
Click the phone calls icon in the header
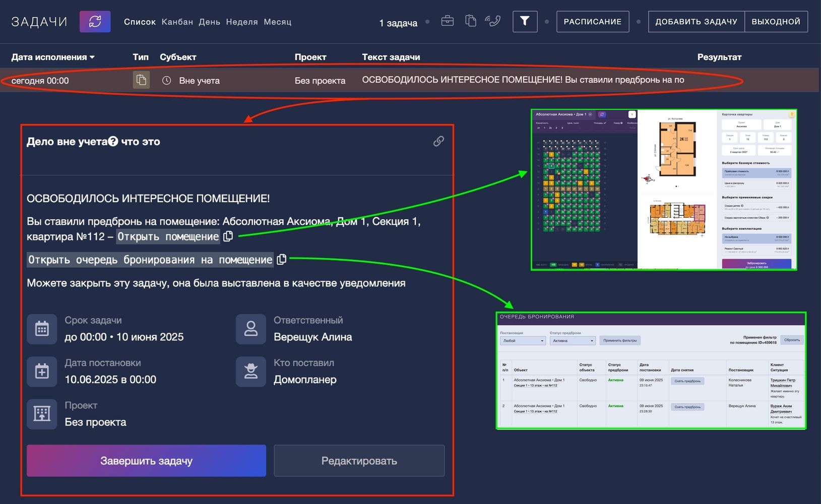coord(492,21)
